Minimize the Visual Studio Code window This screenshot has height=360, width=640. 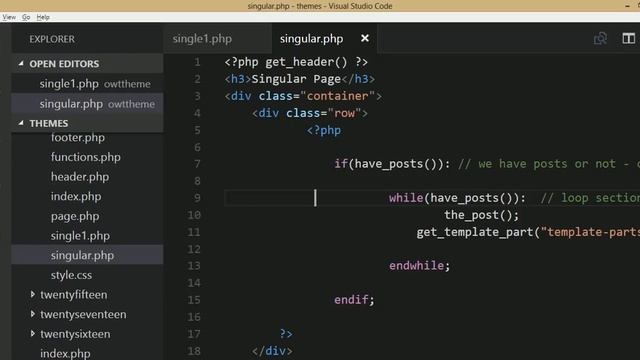pyautogui.click(x=627, y=6)
